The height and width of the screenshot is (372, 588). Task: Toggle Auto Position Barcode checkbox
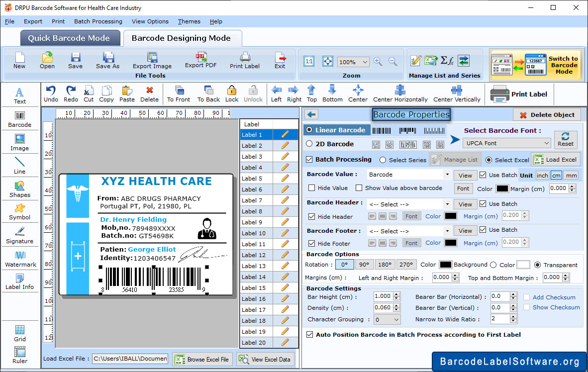click(309, 335)
